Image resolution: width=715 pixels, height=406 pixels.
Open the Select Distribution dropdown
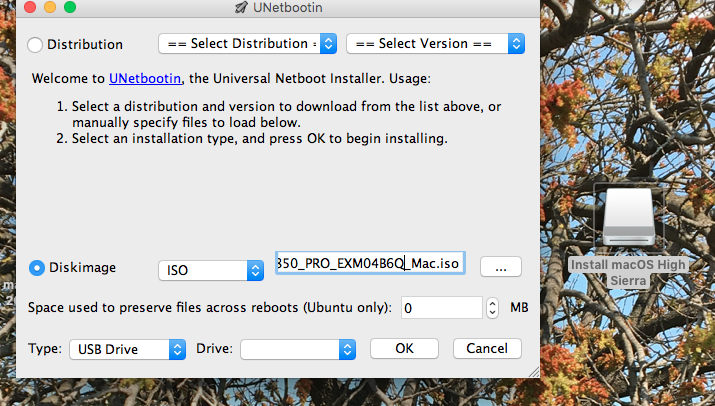(x=248, y=44)
